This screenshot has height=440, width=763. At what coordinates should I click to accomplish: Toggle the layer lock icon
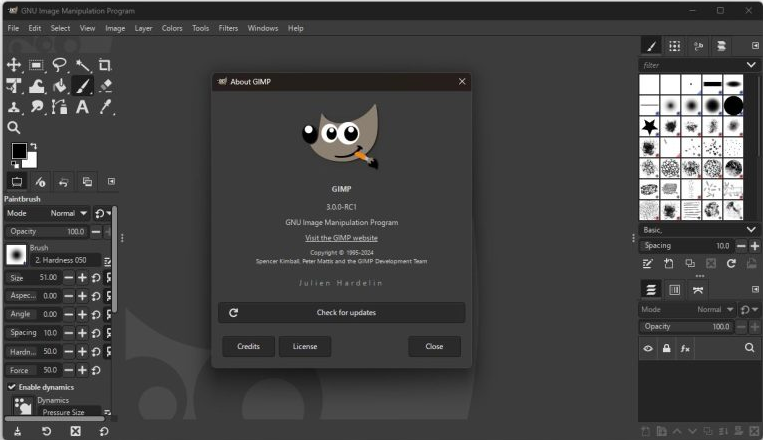tap(666, 348)
